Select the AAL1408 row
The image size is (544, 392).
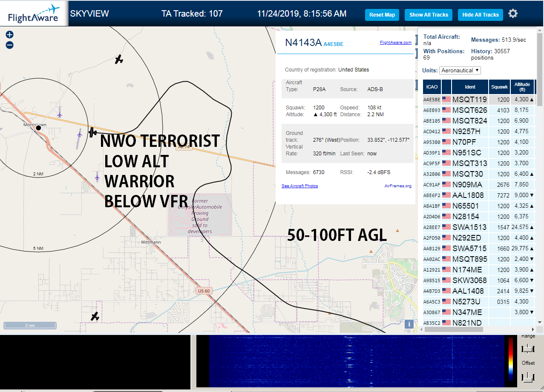tap(479, 291)
